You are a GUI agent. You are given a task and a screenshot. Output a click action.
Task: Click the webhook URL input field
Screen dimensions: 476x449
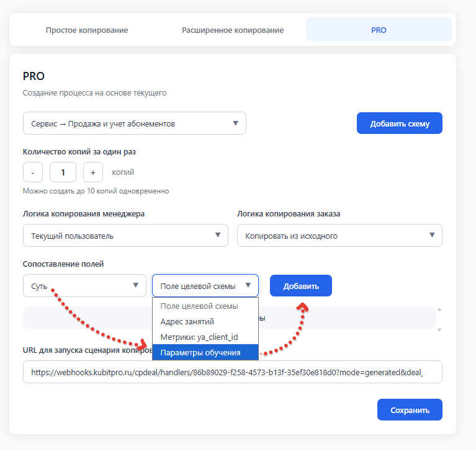(232, 373)
